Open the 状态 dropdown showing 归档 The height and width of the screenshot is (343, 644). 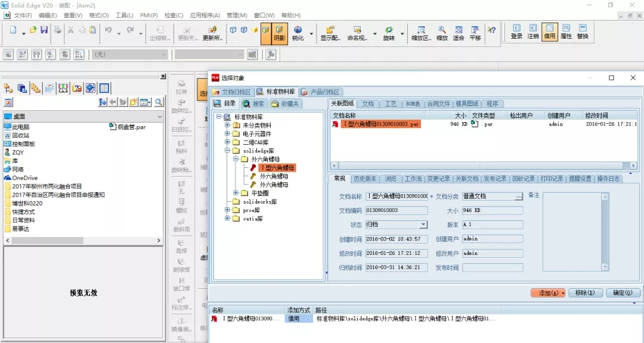click(424, 224)
